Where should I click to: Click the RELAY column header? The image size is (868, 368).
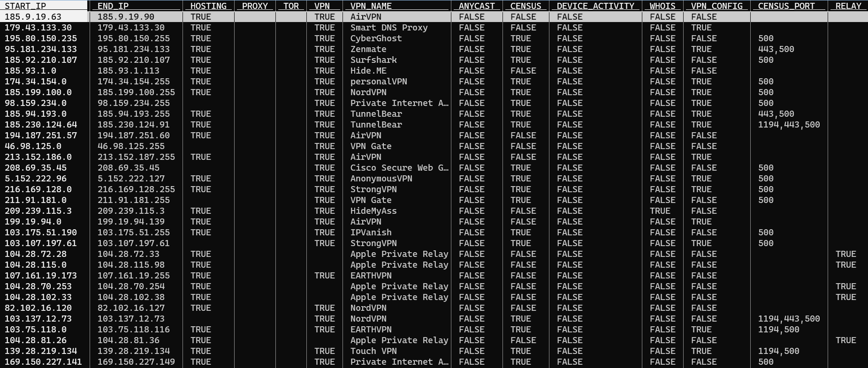point(848,6)
